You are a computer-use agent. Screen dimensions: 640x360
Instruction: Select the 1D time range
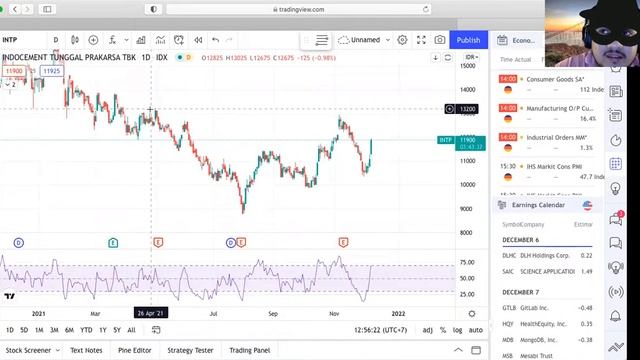click(10, 330)
